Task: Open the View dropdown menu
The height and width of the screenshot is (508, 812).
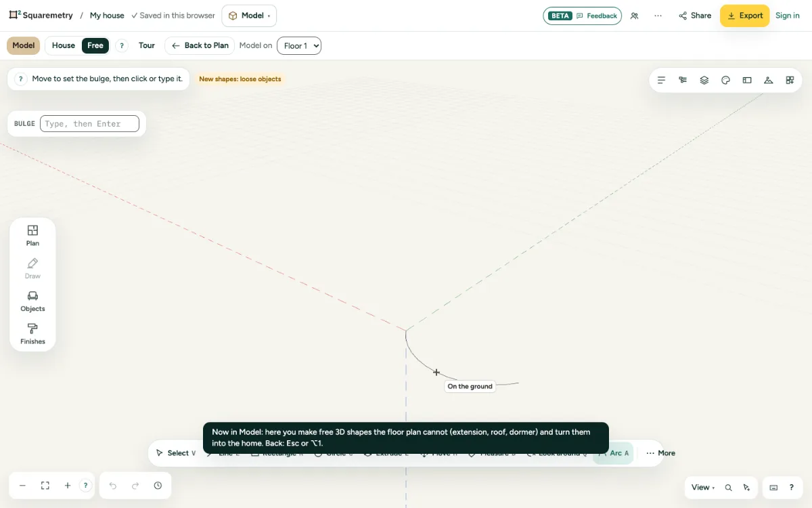Action: [x=703, y=488]
